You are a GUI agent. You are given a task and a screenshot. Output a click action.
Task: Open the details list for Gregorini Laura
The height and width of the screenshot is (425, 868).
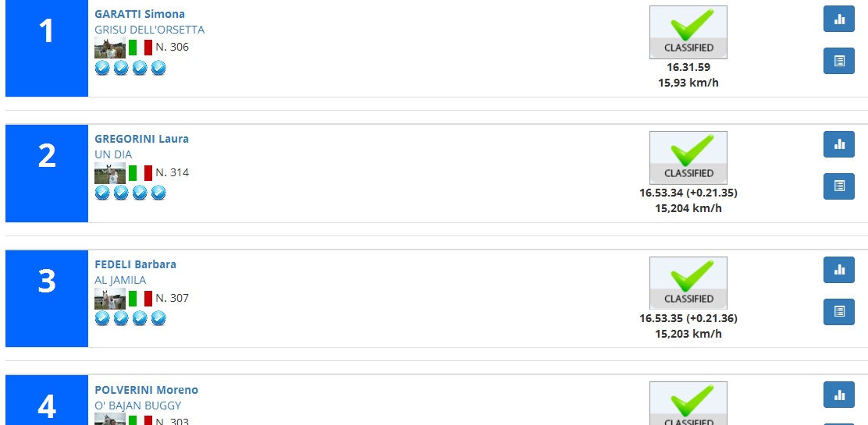coord(839,186)
